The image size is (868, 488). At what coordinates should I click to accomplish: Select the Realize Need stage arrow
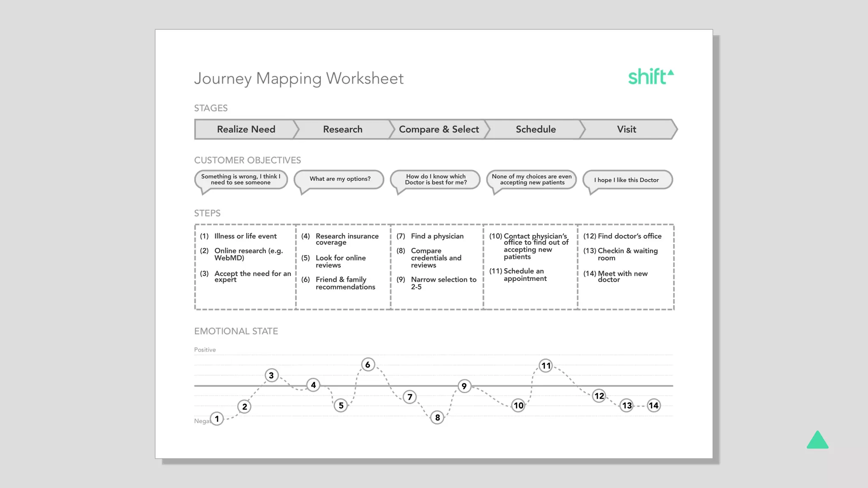[x=246, y=129]
